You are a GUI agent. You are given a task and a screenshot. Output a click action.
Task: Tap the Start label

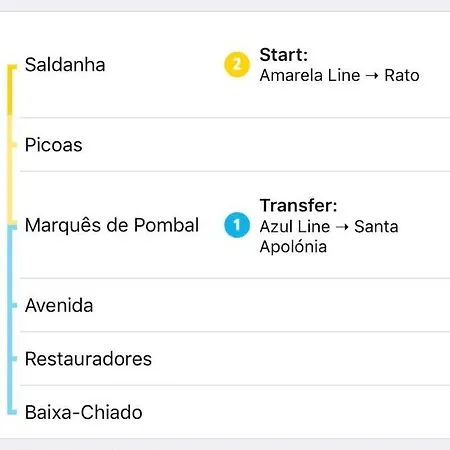click(x=283, y=55)
